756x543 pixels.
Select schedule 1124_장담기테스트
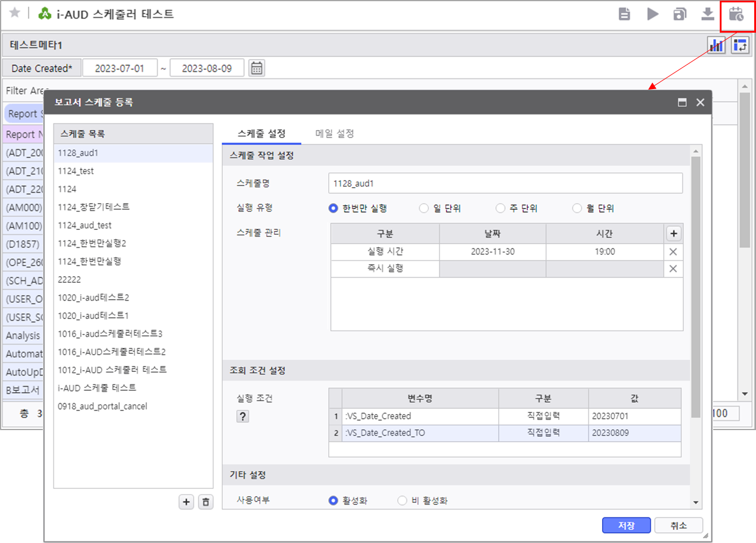pyautogui.click(x=133, y=207)
